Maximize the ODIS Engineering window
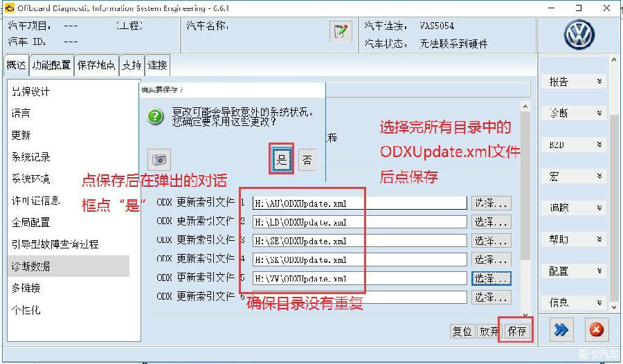This screenshot has height=364, width=623. coord(579,8)
